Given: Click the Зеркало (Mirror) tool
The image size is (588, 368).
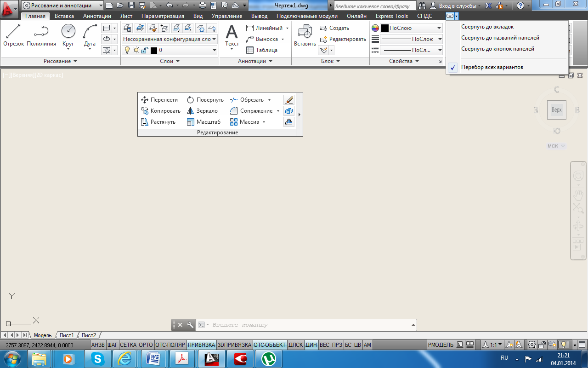Looking at the screenshot, I should [202, 111].
